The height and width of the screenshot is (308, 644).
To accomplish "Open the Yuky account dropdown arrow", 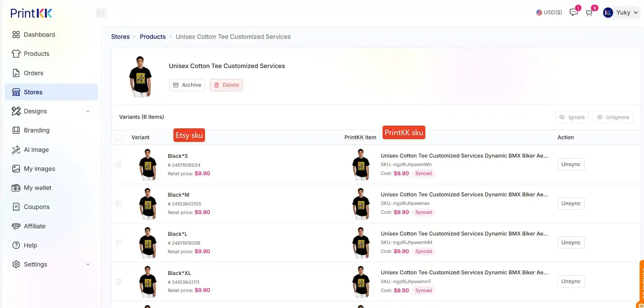I will [635, 13].
